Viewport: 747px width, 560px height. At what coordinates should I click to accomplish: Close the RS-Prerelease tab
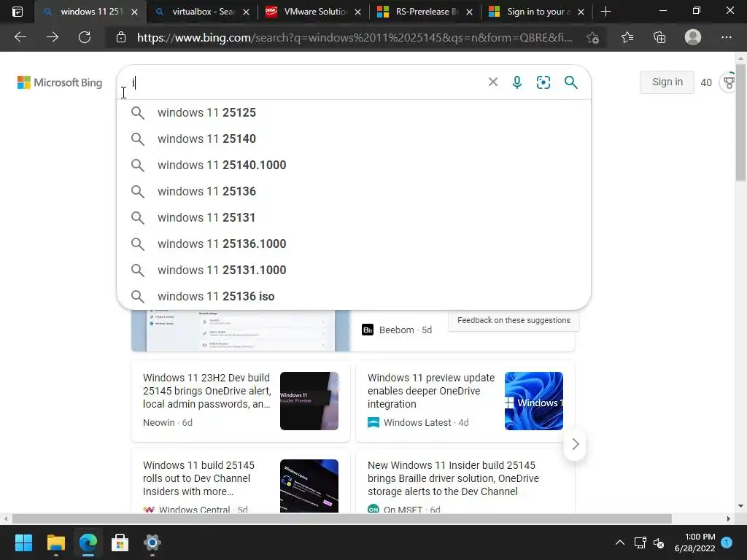pos(469,12)
